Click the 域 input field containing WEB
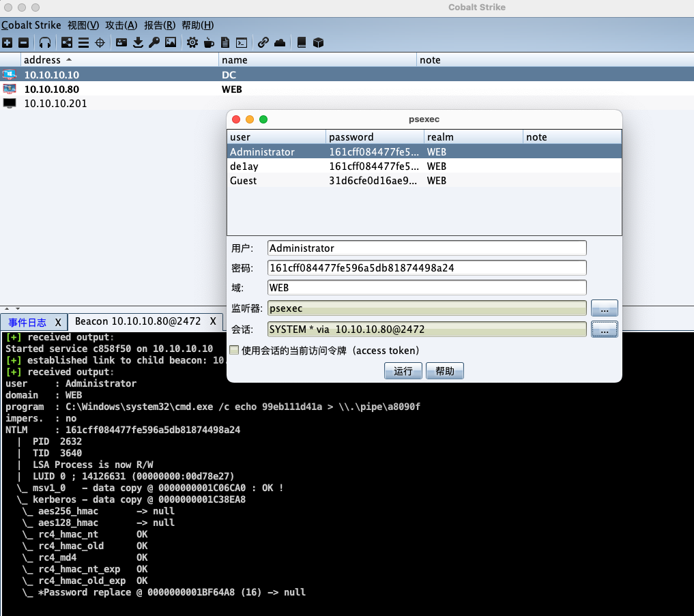 click(426, 288)
